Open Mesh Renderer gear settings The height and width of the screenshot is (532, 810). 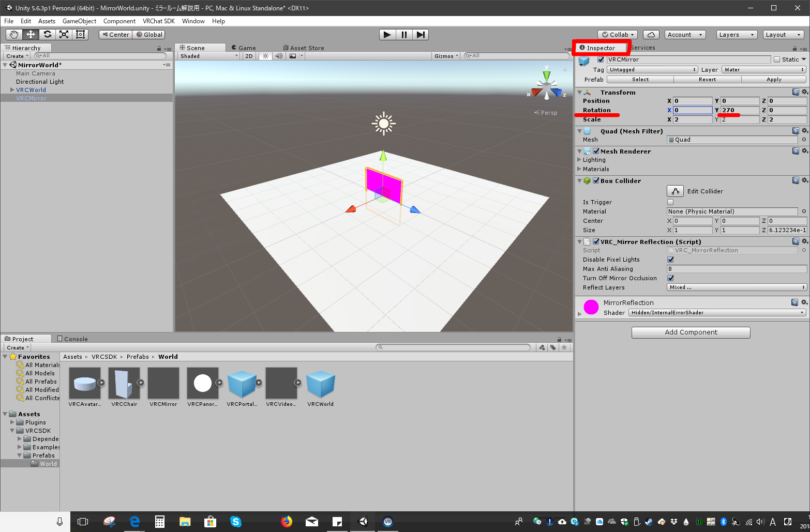pyautogui.click(x=805, y=151)
